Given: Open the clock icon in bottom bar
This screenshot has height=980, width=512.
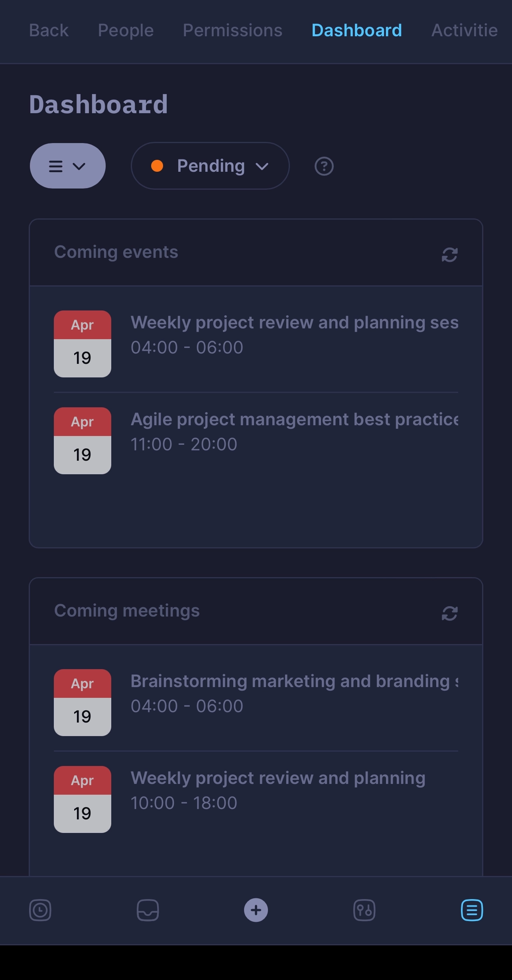Looking at the screenshot, I should click(x=40, y=910).
